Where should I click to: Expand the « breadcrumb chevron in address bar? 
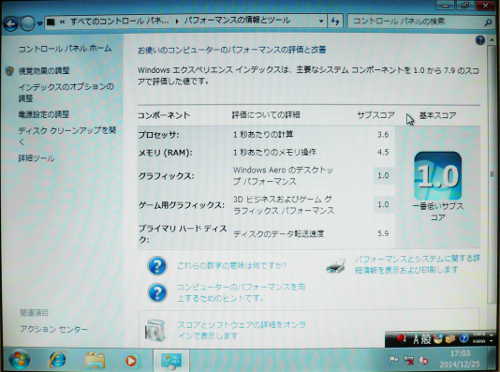pos(62,22)
